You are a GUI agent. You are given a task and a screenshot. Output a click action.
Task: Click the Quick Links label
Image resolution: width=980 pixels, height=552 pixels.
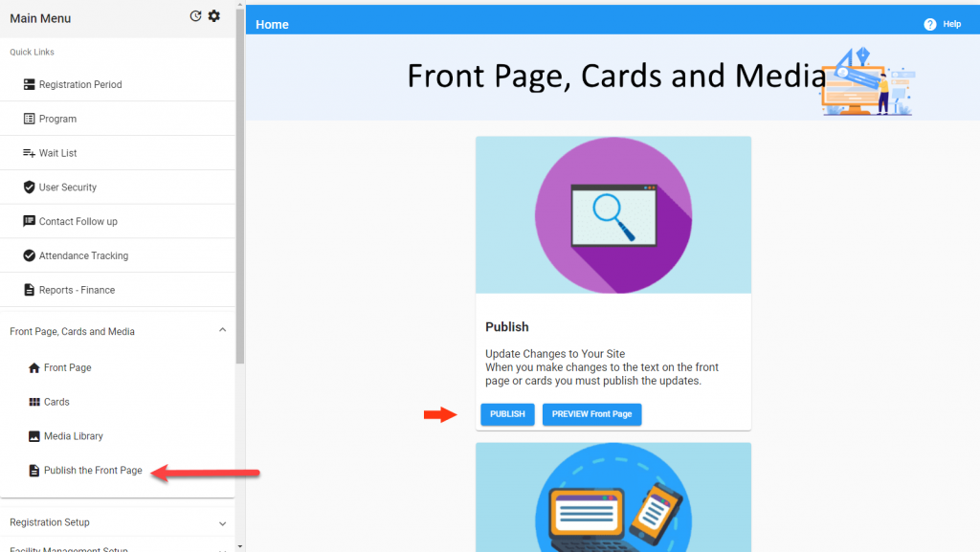(32, 52)
